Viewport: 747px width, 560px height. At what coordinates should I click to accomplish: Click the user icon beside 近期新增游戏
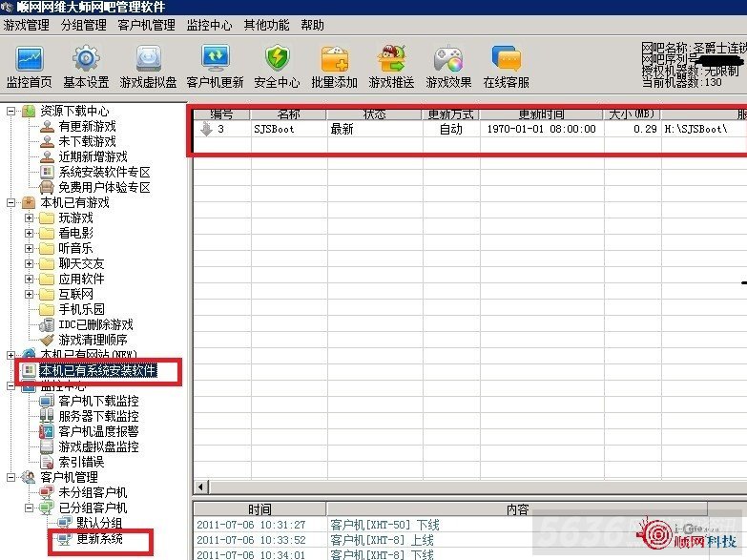click(47, 156)
